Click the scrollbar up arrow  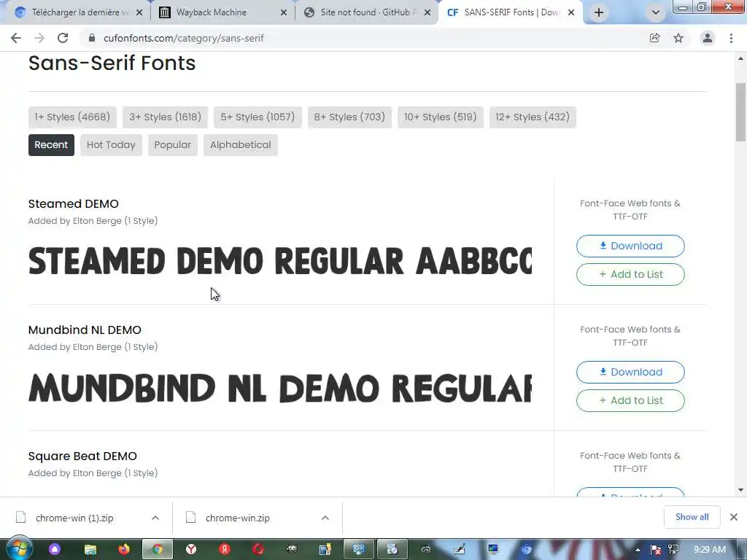click(x=740, y=58)
